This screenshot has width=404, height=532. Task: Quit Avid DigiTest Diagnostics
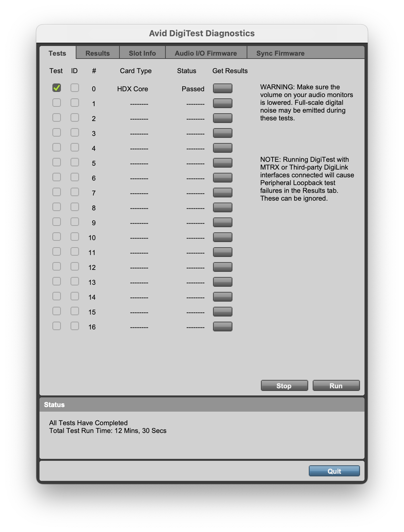pyautogui.click(x=334, y=471)
